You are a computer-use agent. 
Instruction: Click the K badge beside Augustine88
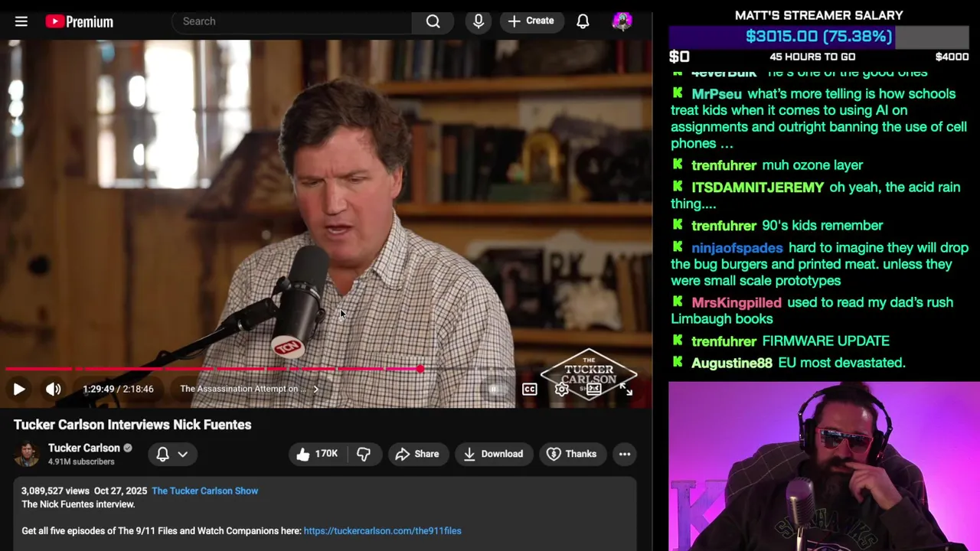click(678, 362)
